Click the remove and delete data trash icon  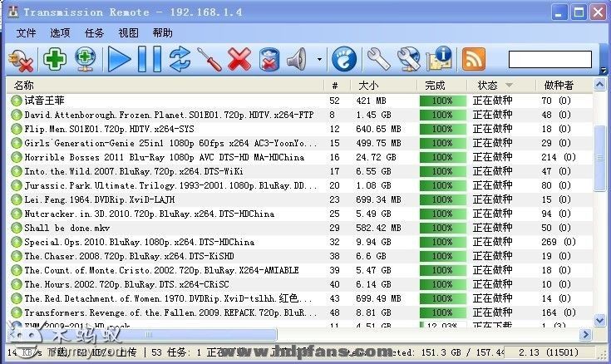tap(269, 59)
